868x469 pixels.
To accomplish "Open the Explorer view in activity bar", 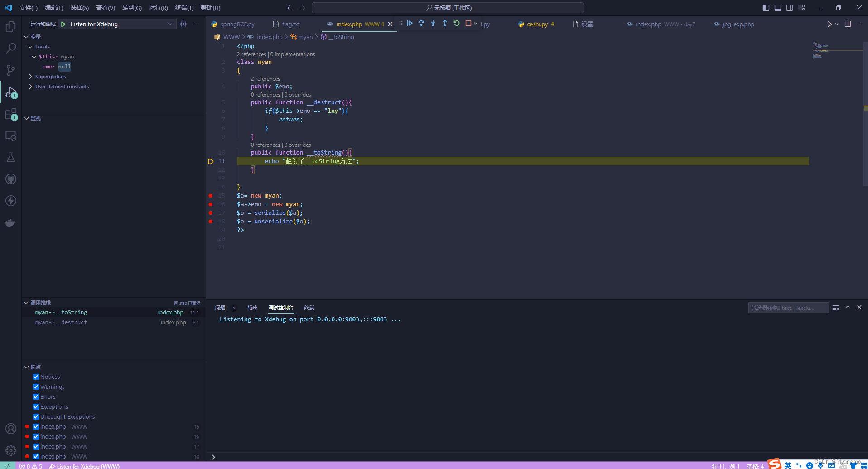I will (10, 27).
